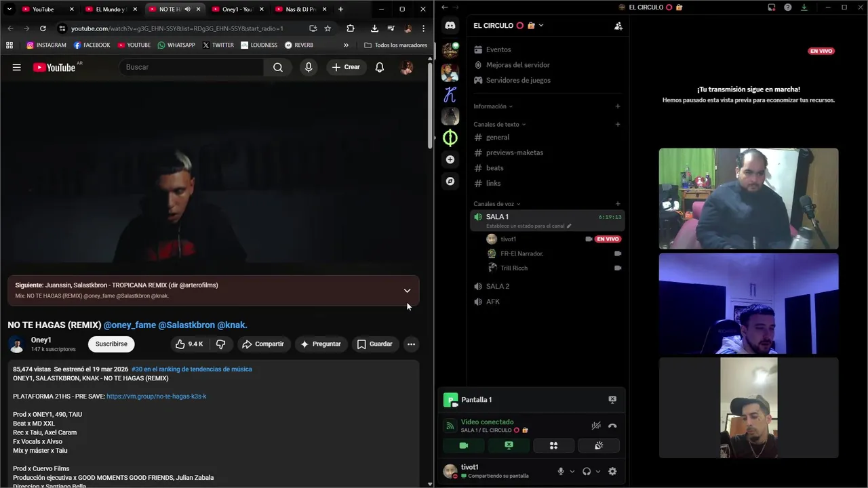Click the Preguntar button
The height and width of the screenshot is (488, 868).
click(321, 344)
